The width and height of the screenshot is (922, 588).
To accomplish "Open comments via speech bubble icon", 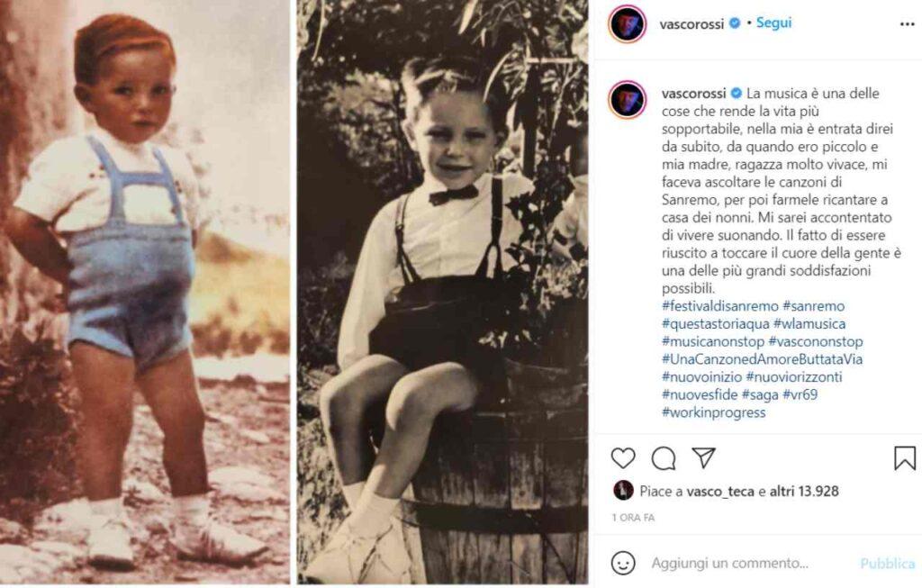I will point(664,458).
